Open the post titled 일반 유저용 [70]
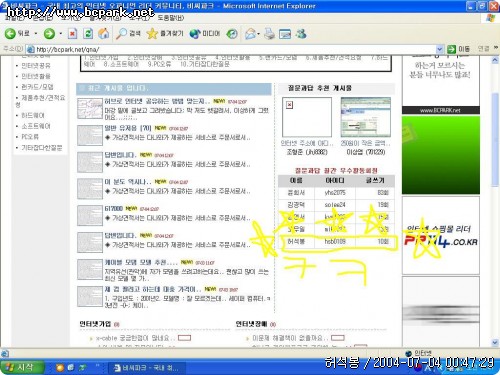The width and height of the screenshot is (500, 375). (x=128, y=128)
